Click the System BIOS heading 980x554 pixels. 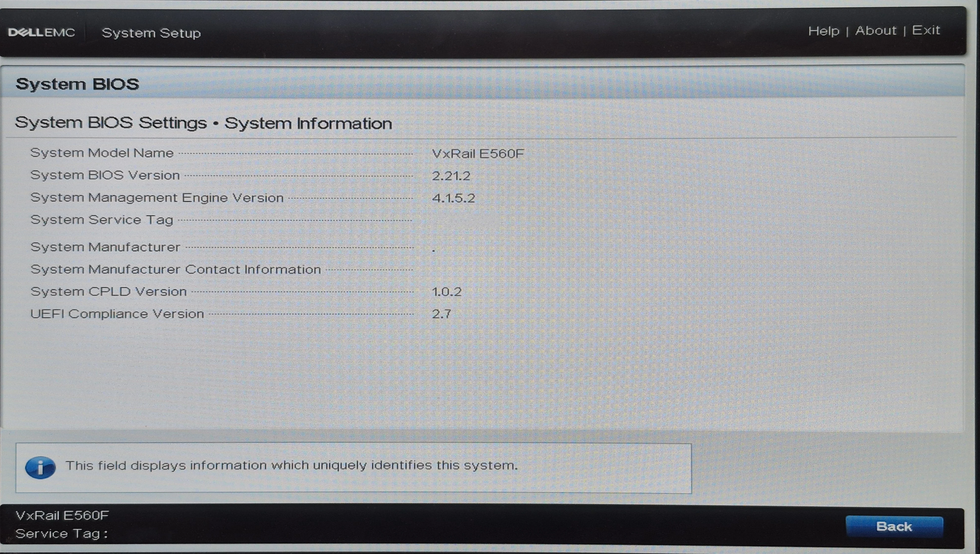tap(77, 84)
